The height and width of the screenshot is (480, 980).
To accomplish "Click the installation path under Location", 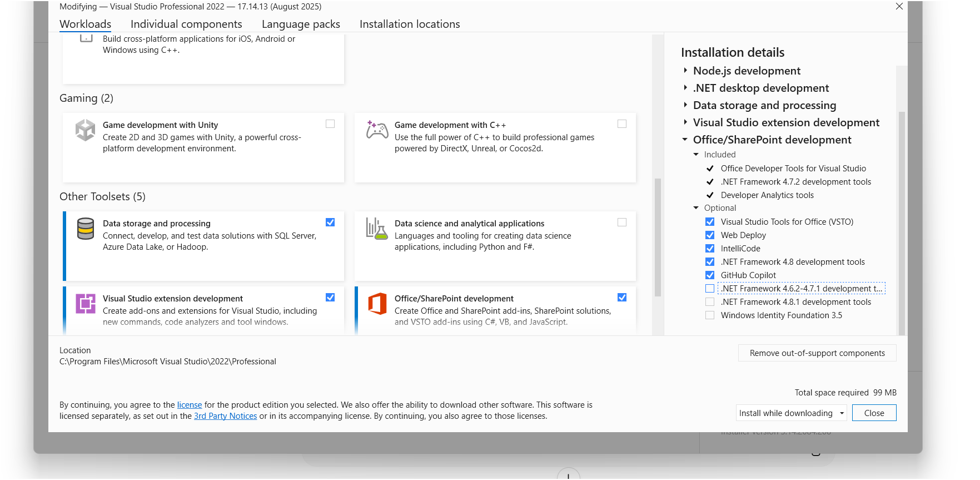I will (168, 362).
